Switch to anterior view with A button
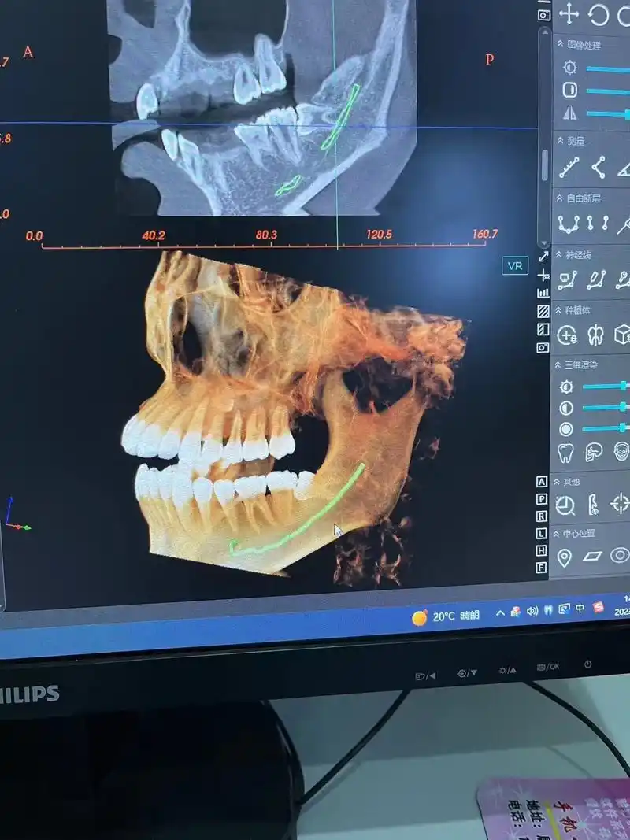The width and height of the screenshot is (630, 840). click(542, 482)
